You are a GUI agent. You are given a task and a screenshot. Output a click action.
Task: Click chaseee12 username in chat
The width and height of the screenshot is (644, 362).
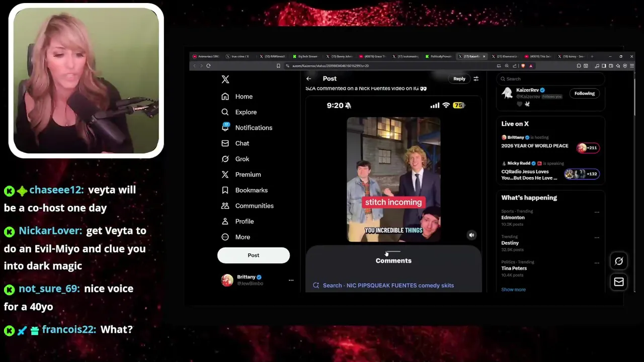56,190
